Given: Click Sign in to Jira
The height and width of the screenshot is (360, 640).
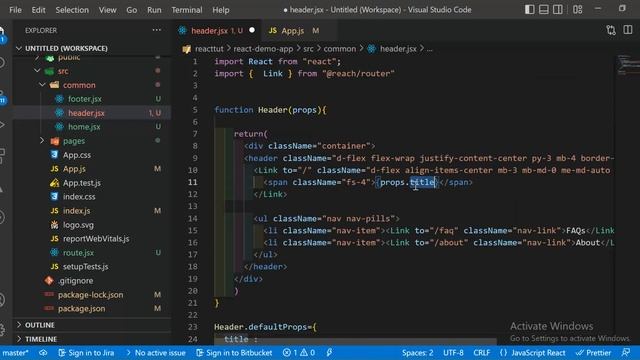Looking at the screenshot, I should pos(86,353).
